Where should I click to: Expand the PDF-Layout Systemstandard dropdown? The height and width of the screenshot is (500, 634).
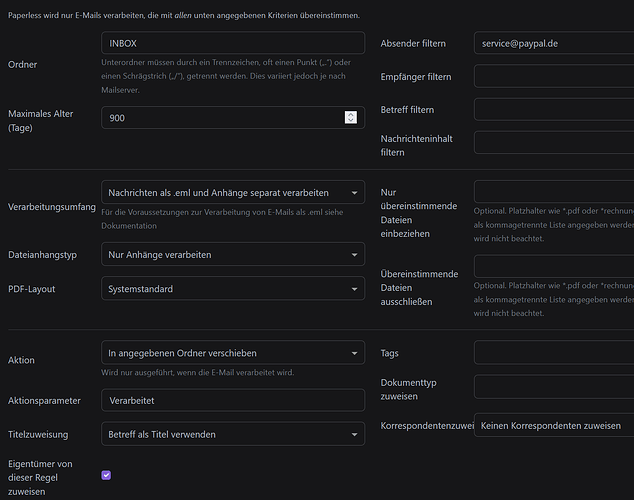232,289
